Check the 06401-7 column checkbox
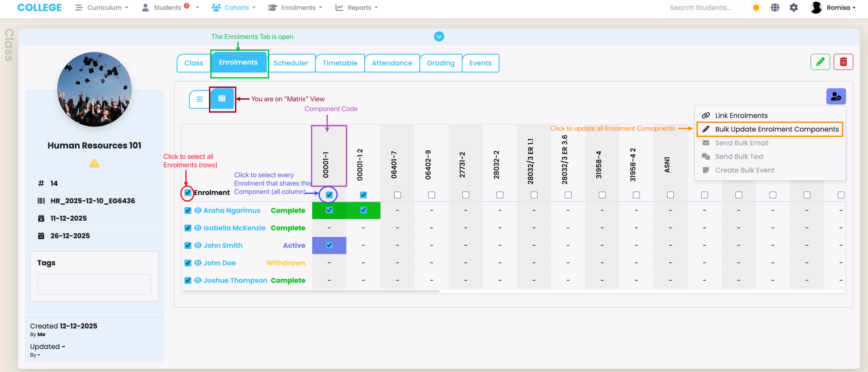Image resolution: width=868 pixels, height=372 pixels. point(397,195)
